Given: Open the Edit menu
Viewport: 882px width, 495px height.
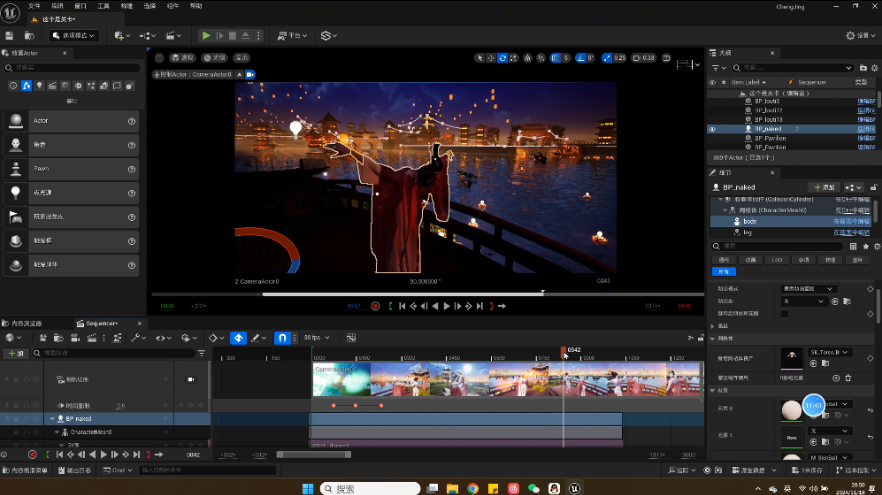Looking at the screenshot, I should (x=57, y=6).
